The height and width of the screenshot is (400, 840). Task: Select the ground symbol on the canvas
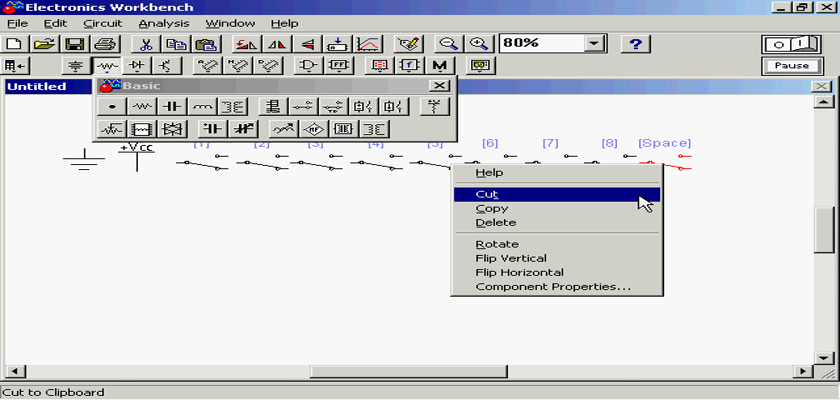(84, 160)
